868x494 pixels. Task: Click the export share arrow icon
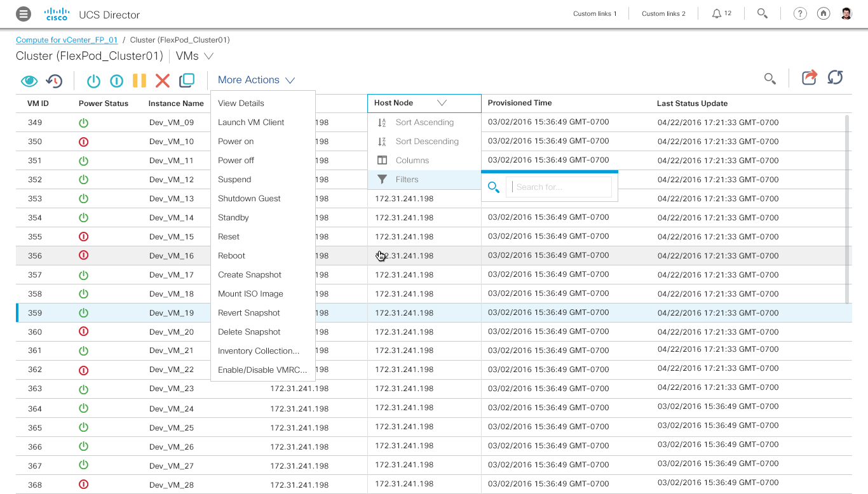tap(809, 77)
